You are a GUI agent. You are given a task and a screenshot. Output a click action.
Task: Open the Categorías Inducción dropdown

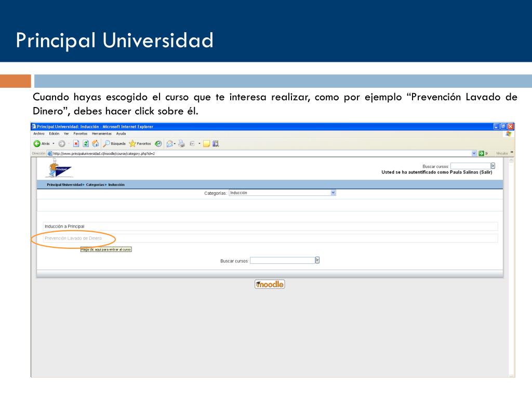click(282, 193)
